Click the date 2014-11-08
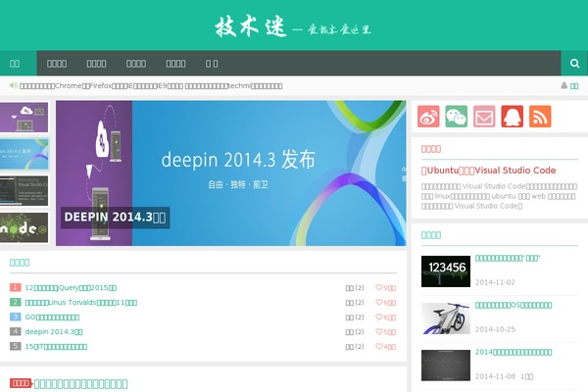Screen dimensions: 588x392 pos(495,376)
